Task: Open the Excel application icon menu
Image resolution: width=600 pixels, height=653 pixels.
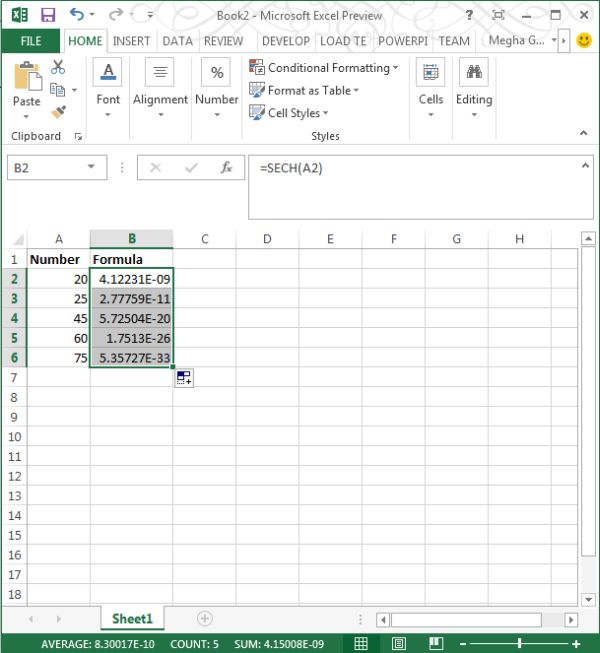Action: [19, 15]
